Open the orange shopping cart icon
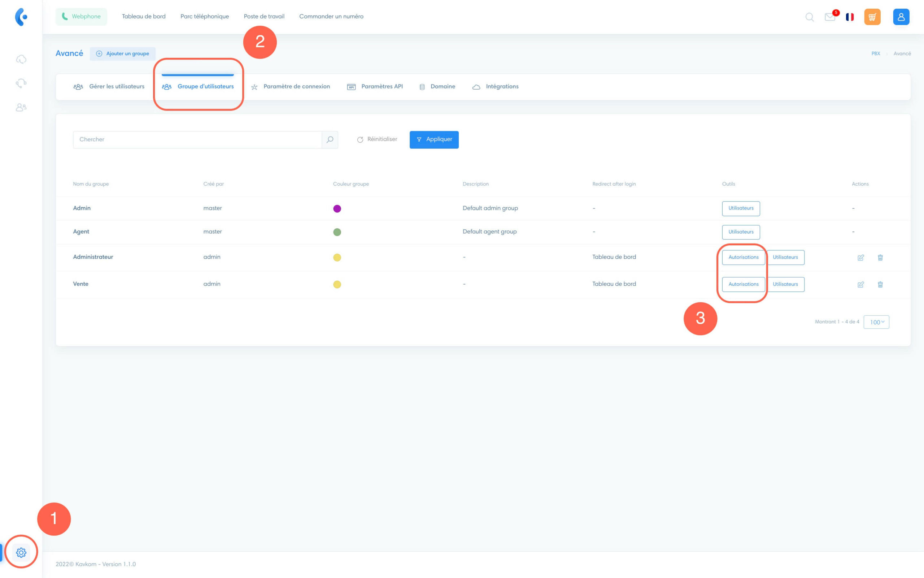924x578 pixels. point(872,17)
